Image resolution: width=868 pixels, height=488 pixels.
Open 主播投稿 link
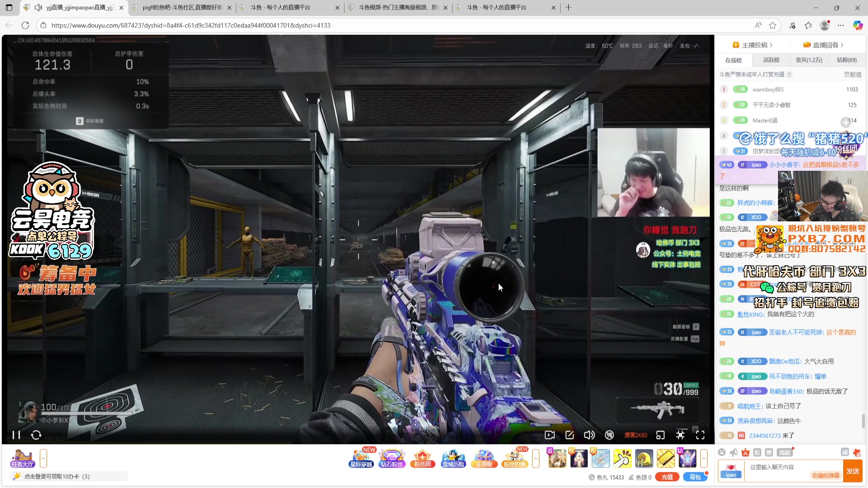753,45
